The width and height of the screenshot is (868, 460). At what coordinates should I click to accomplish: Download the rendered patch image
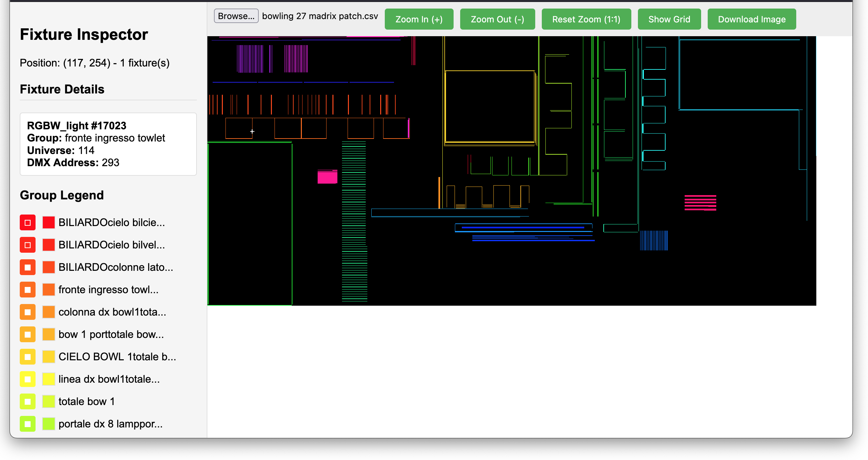(751, 19)
